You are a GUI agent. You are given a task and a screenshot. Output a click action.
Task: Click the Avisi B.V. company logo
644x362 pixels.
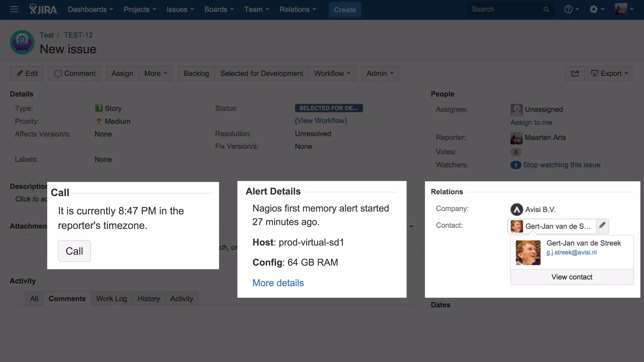pyautogui.click(x=516, y=210)
